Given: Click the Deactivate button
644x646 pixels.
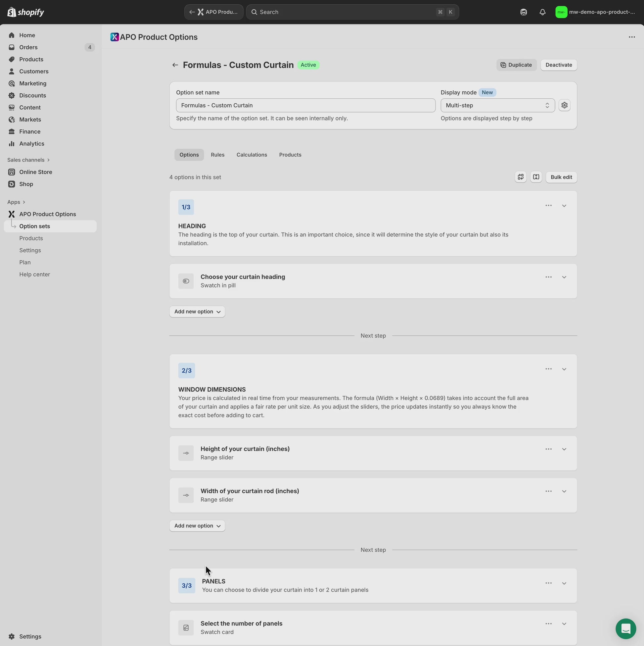Looking at the screenshot, I should coord(558,65).
